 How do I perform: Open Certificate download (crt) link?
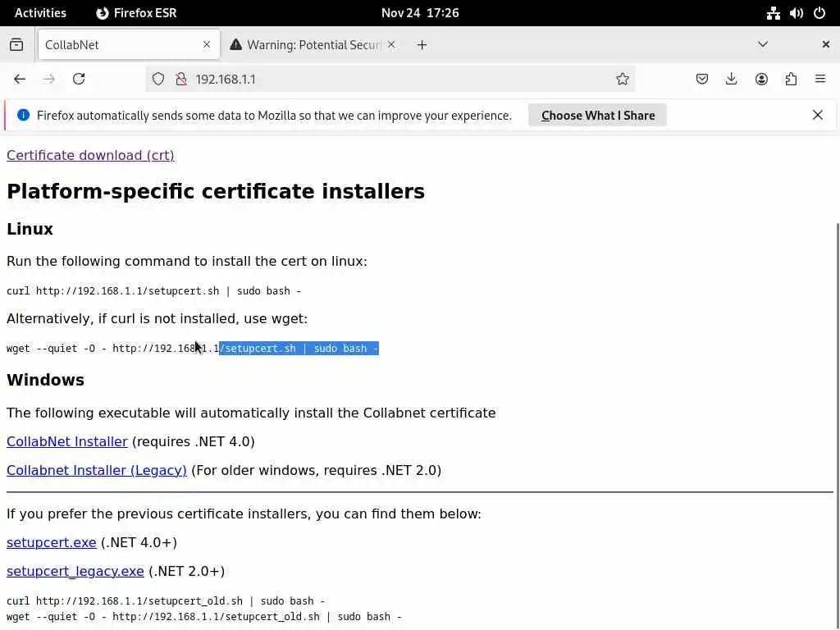[x=90, y=155]
